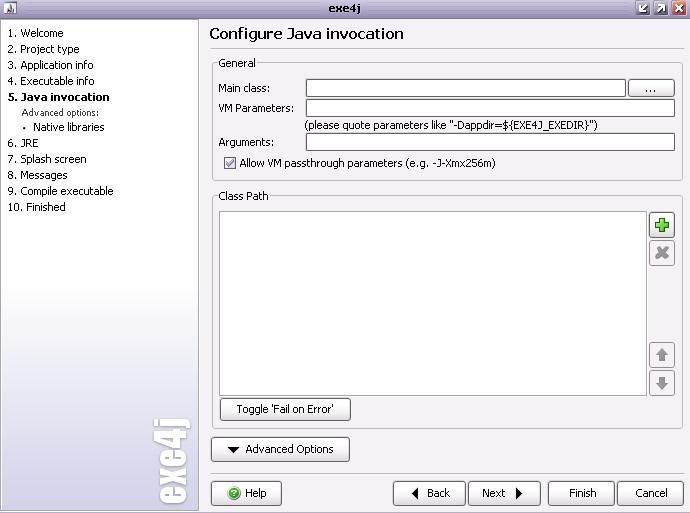690x513 pixels.
Task: Click into the VM Parameters field
Action: tap(490, 108)
